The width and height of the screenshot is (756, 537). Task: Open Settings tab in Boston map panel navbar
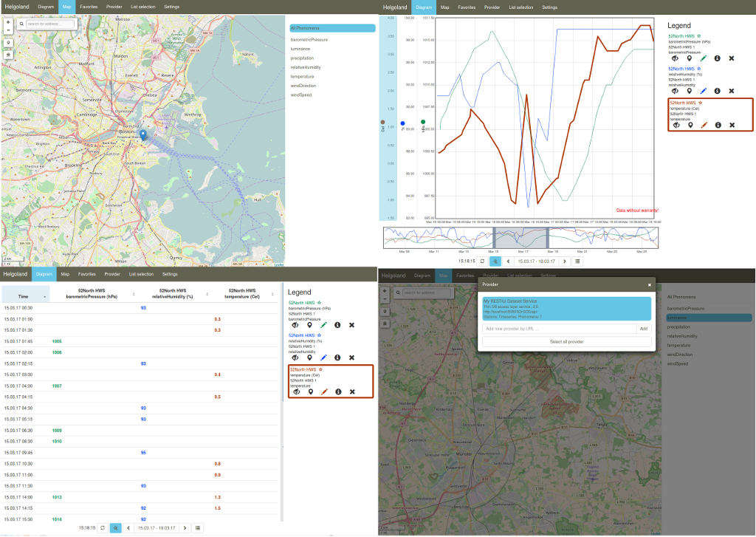coord(171,7)
